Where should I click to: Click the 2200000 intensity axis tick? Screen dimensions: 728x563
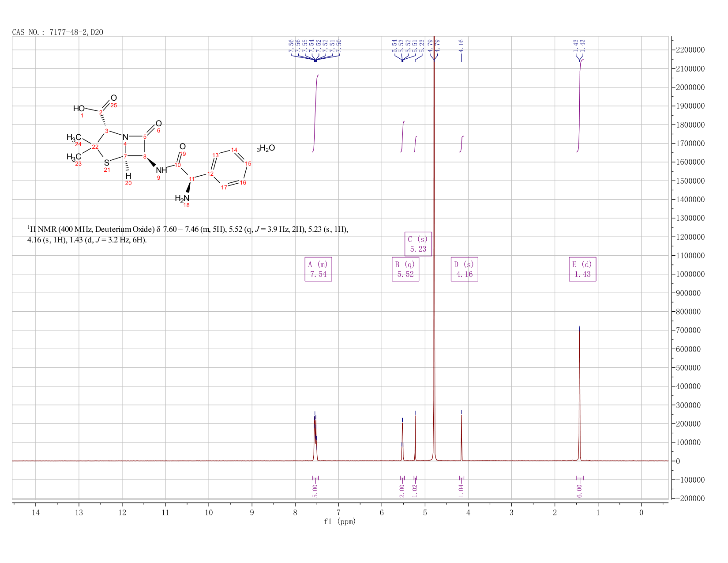[x=689, y=50]
